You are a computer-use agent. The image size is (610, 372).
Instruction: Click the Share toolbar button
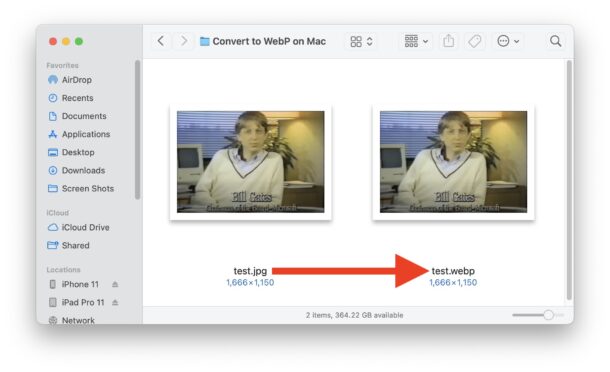coord(449,41)
